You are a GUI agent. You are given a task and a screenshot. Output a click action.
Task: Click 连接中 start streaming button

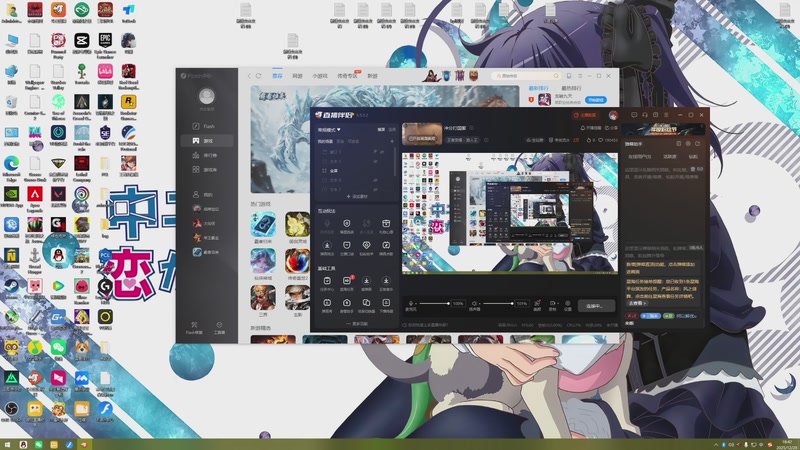pos(596,306)
